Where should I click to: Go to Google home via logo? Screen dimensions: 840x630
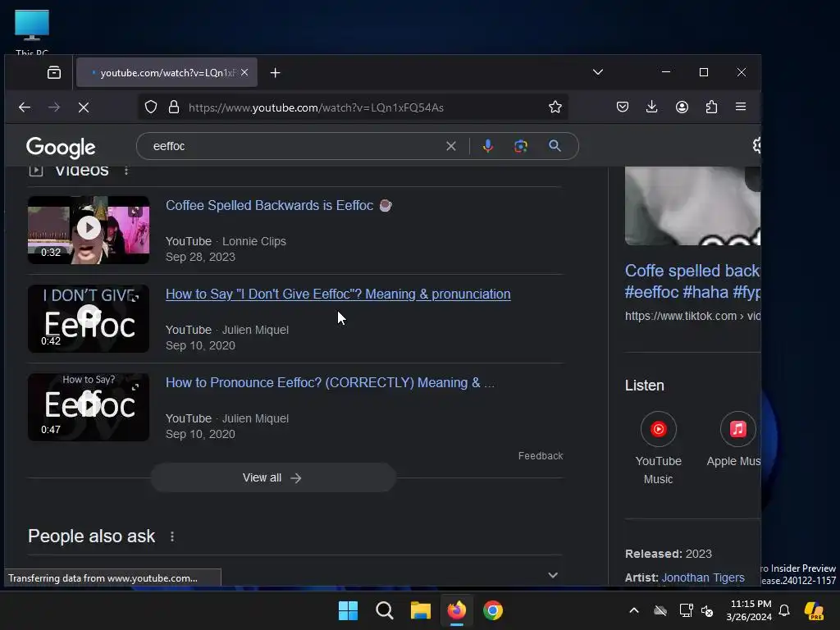[61, 148]
